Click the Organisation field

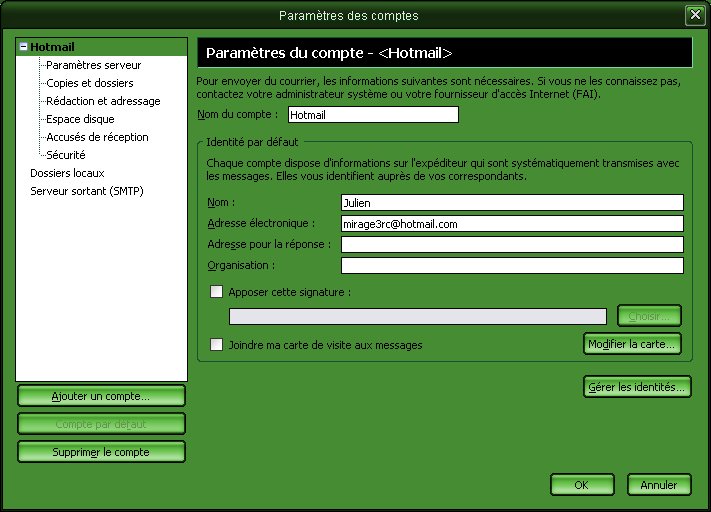(x=512, y=265)
